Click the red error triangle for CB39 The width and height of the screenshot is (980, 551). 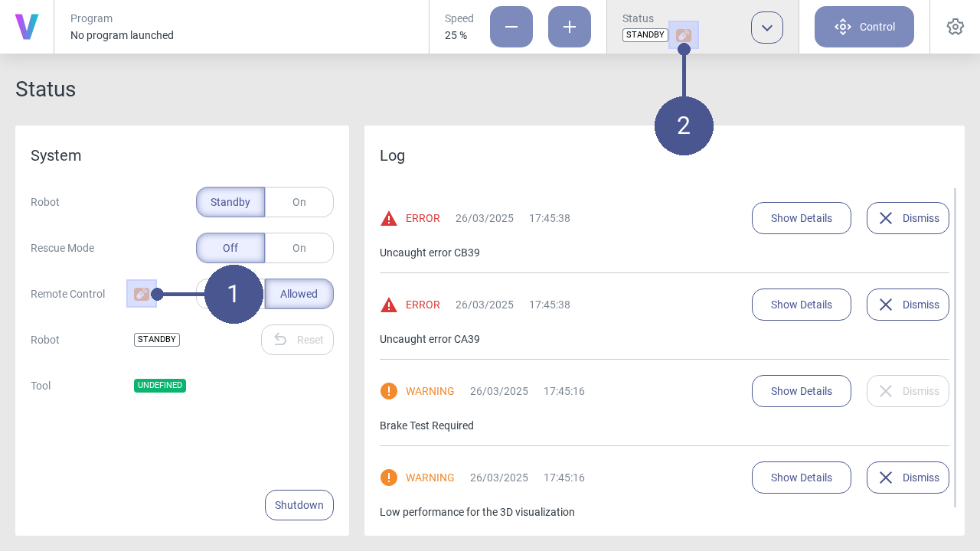[389, 218]
